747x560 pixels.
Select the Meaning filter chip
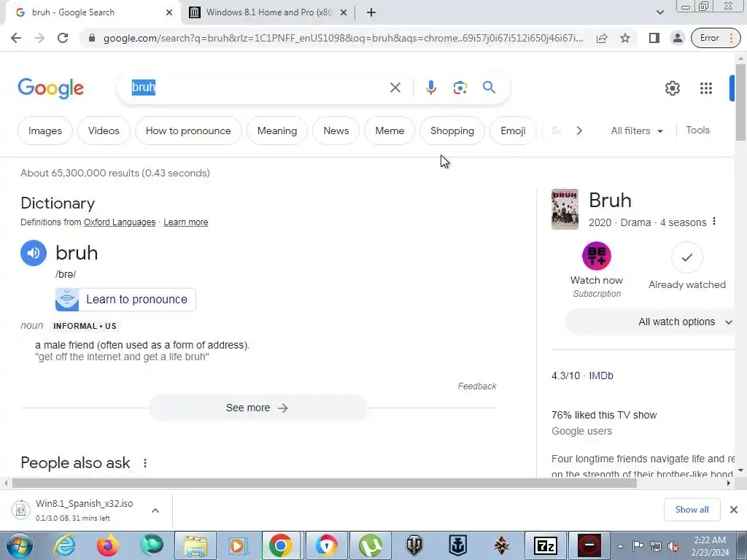276,131
